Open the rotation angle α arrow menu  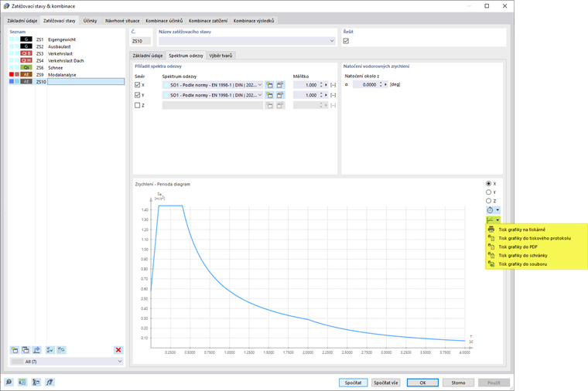coord(385,85)
